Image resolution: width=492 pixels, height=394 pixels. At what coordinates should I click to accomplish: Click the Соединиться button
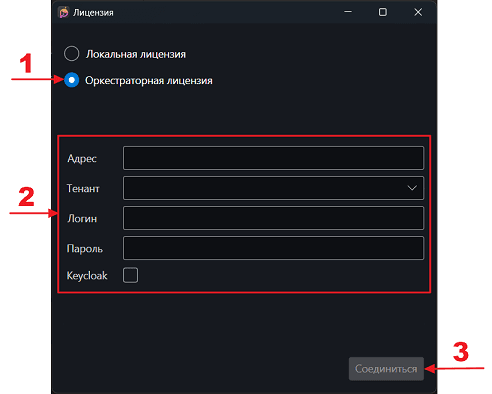[386, 369]
